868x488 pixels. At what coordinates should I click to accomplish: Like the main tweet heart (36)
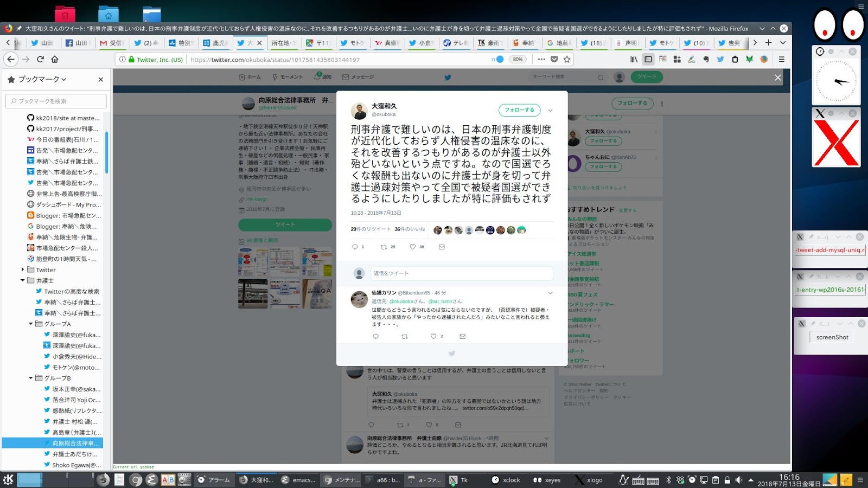(413, 247)
